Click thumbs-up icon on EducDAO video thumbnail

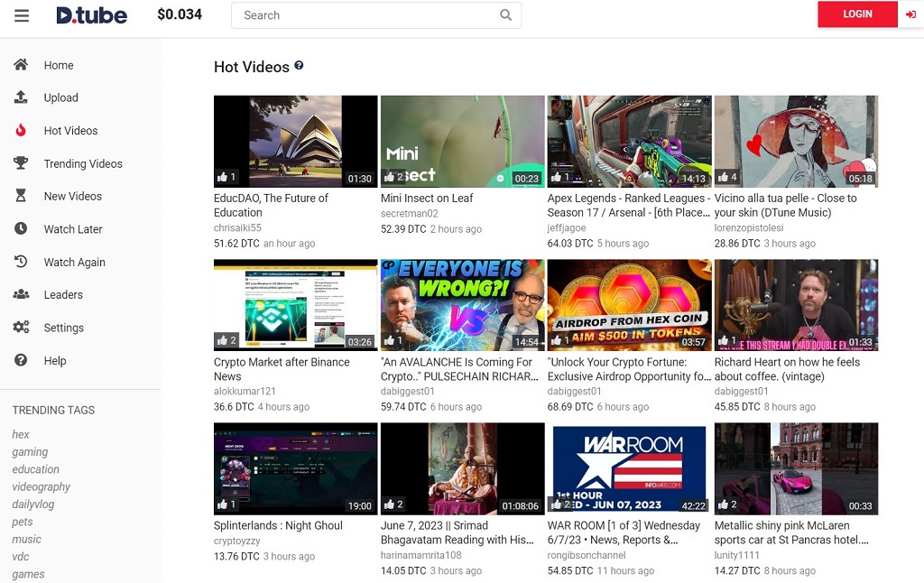(222, 177)
